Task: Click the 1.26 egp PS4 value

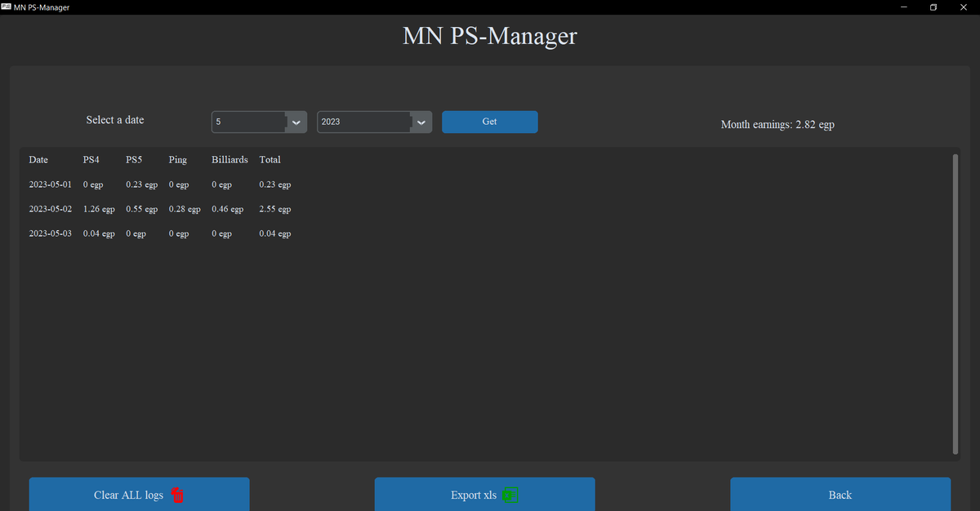Action: coord(99,210)
